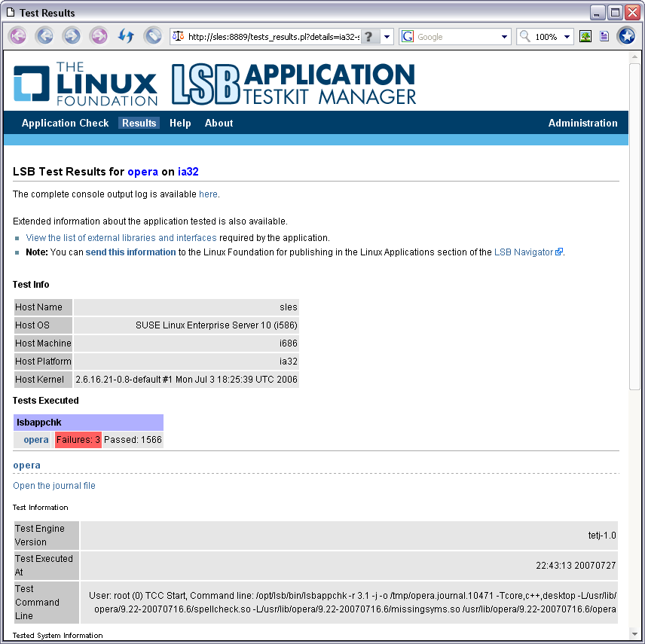Open the 100% zoom level dropdown
Viewport: 645px width, 644px height.
(567, 37)
